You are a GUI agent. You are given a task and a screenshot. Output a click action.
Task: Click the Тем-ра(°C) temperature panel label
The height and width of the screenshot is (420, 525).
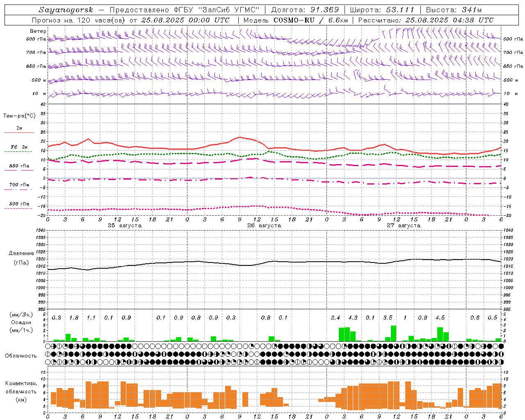tap(19, 116)
